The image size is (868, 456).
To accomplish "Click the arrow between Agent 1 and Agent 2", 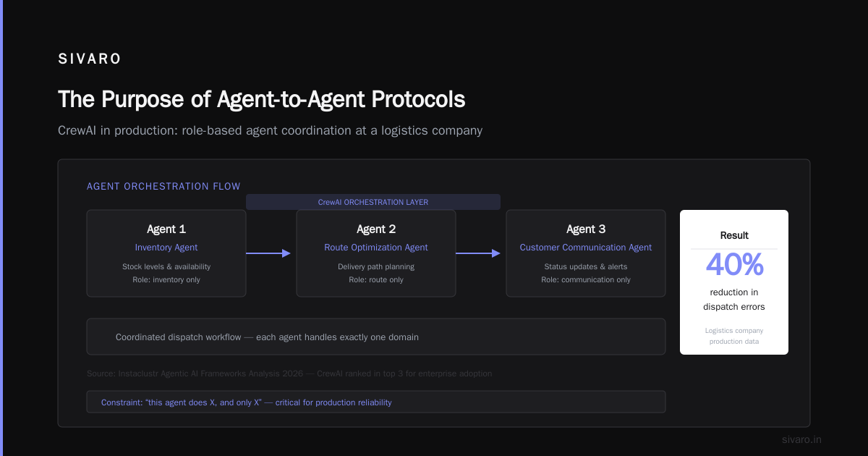I will click(x=268, y=253).
